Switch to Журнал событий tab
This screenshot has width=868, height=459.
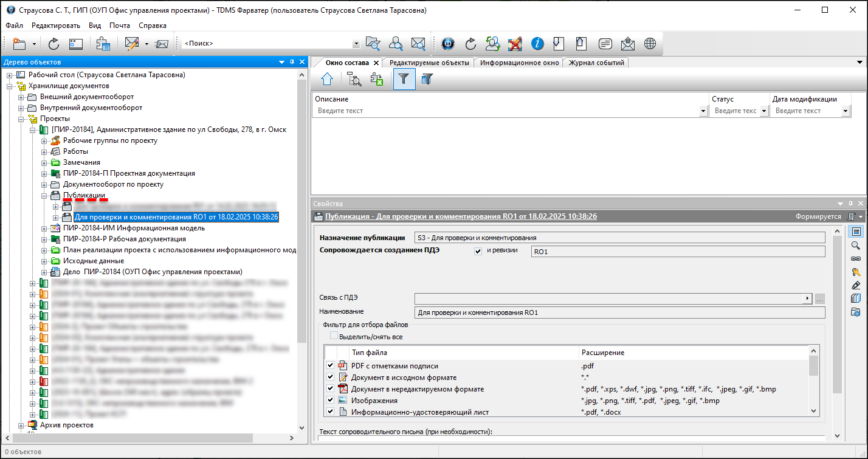[596, 63]
